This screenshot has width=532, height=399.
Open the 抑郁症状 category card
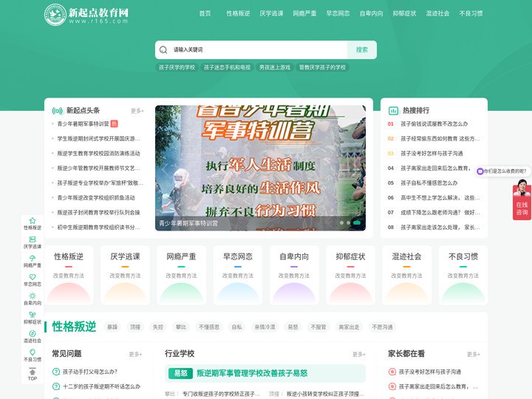point(350,275)
